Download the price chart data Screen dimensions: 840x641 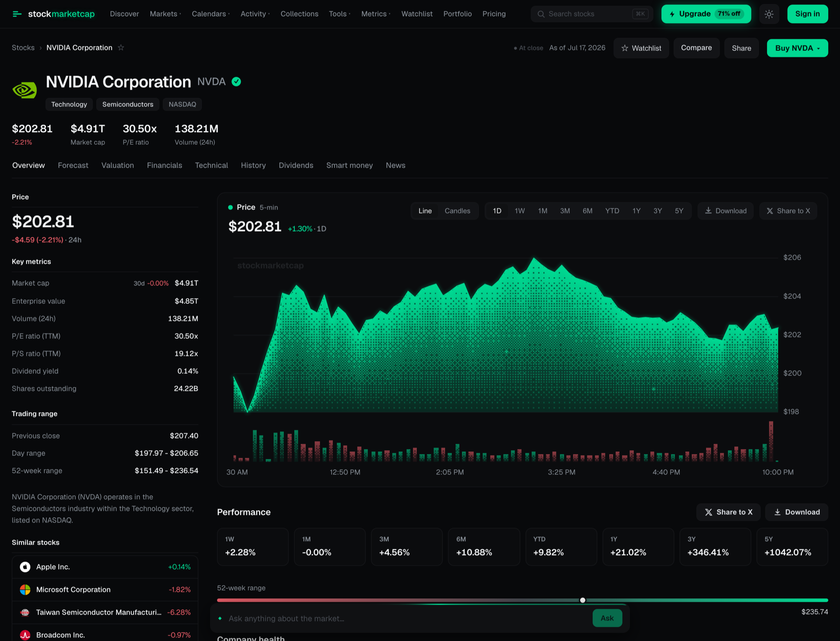(725, 211)
